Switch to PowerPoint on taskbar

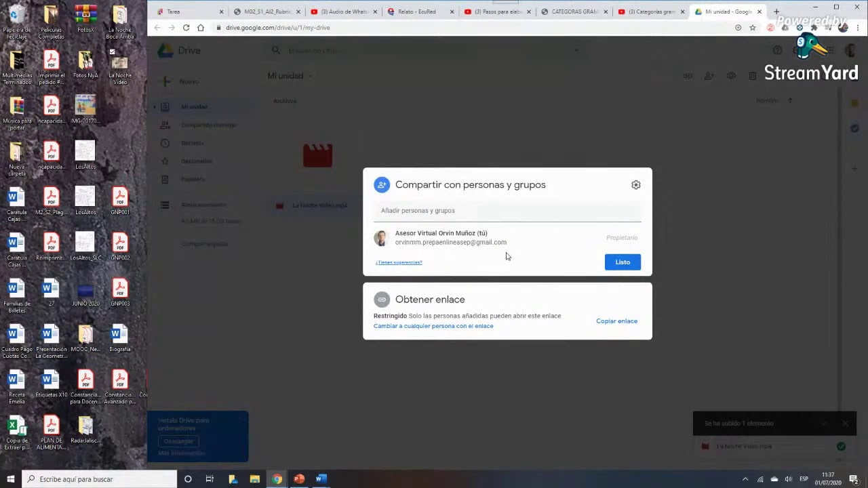[299, 479]
